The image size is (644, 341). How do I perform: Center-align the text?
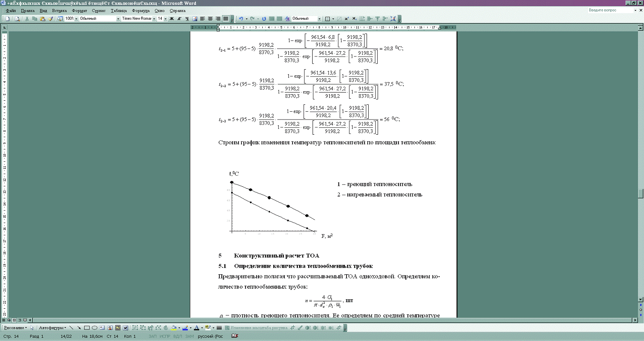210,19
